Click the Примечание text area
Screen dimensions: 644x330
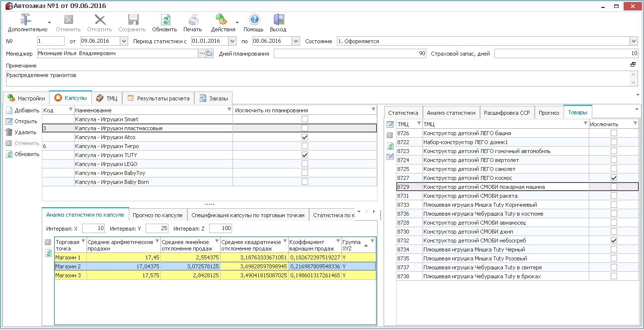(318, 79)
